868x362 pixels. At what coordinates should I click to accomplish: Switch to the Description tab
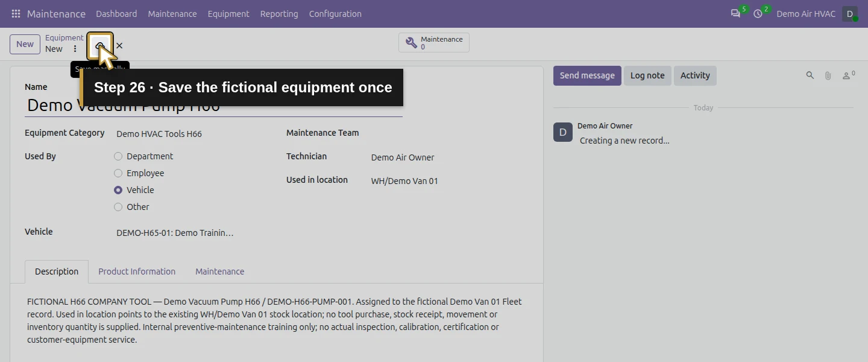coord(57,271)
